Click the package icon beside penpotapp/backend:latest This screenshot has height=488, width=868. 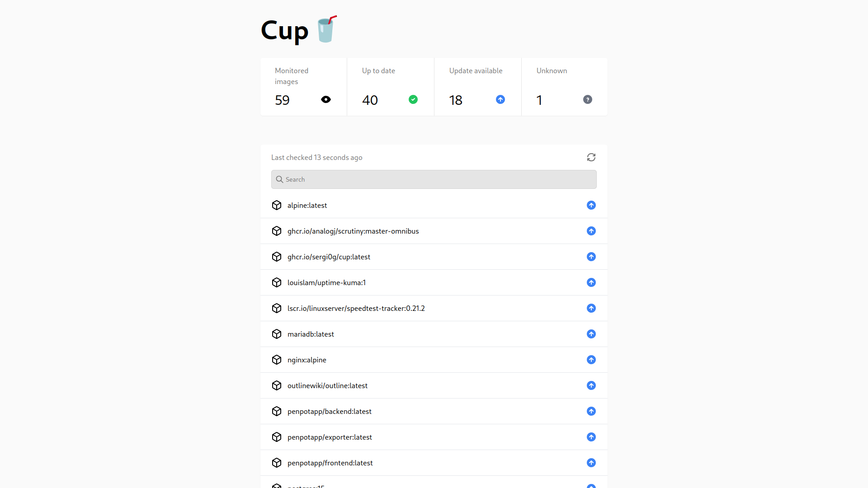277,411
